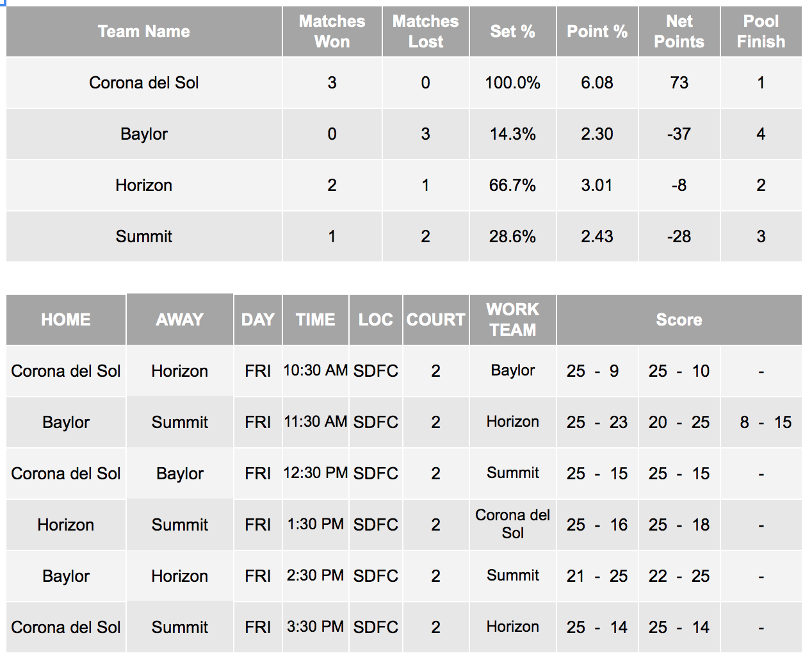This screenshot has width=812, height=660.
Task: Click the 25 - 23 score cell
Action: [597, 422]
